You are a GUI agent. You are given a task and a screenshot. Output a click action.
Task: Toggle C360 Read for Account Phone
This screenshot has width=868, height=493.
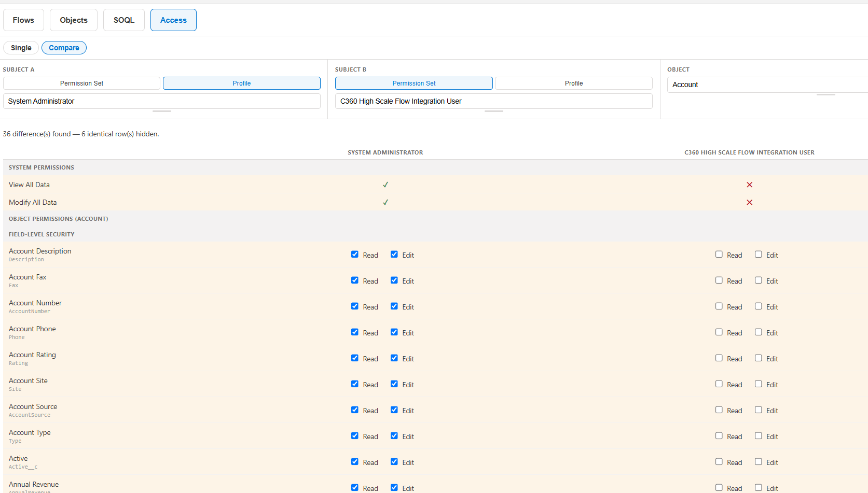click(719, 332)
